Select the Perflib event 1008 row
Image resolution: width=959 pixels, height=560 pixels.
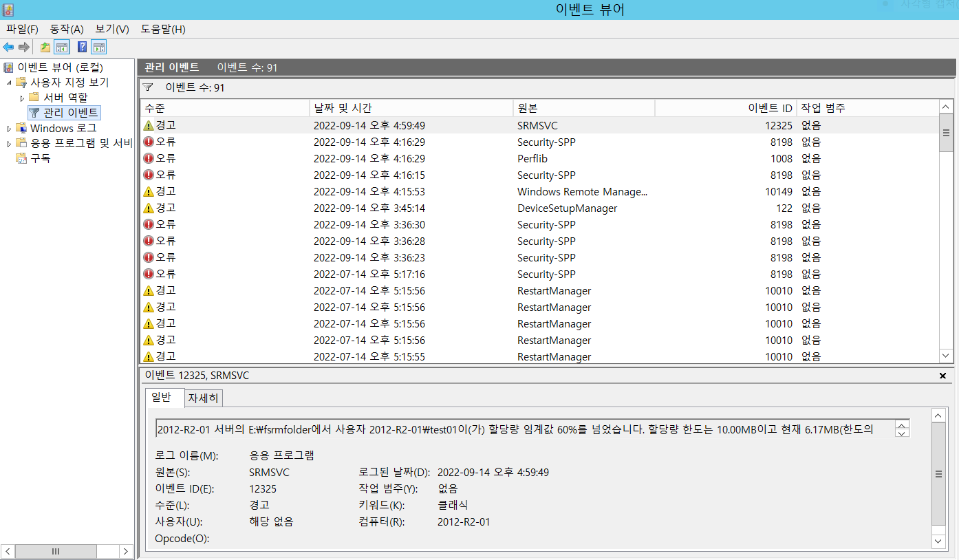tap(539, 158)
